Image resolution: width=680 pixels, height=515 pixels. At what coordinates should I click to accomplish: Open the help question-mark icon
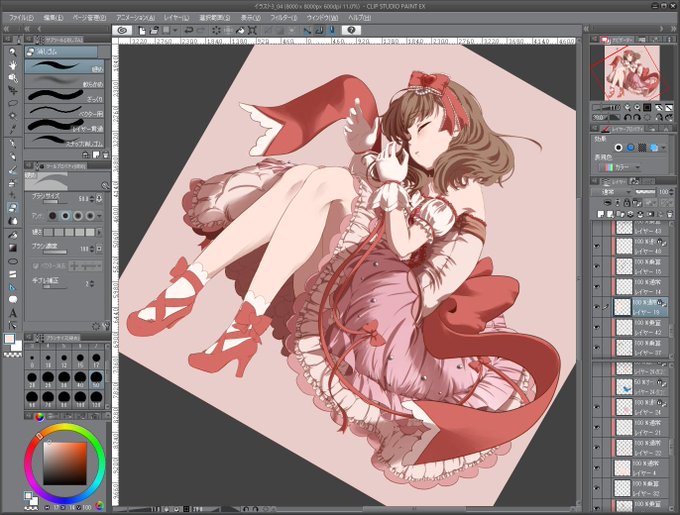(351, 30)
